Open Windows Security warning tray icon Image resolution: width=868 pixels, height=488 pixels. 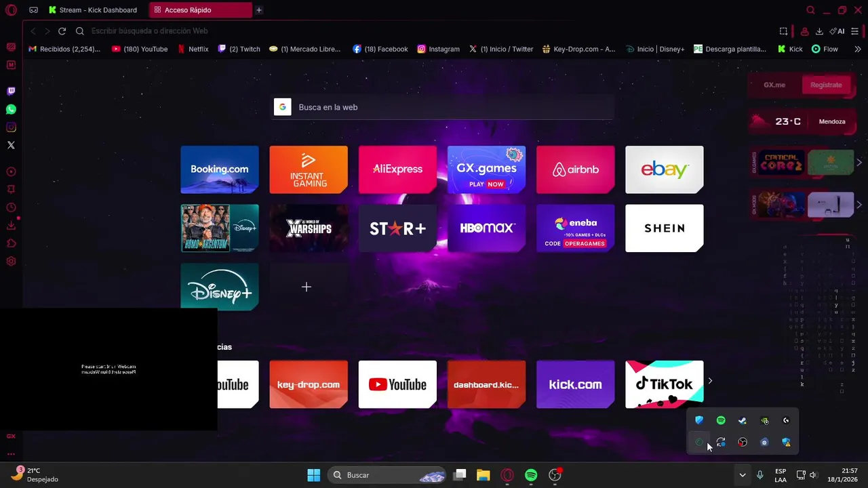tap(786, 442)
